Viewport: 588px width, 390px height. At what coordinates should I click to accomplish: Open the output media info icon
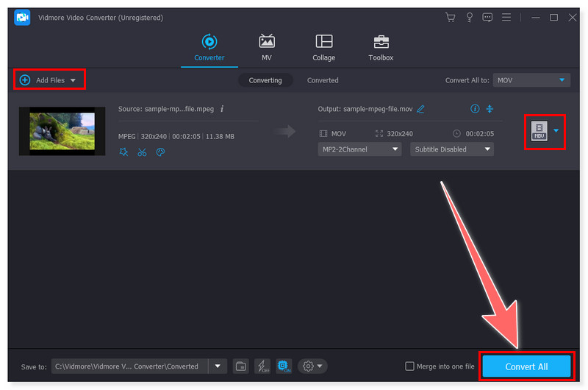pos(475,109)
